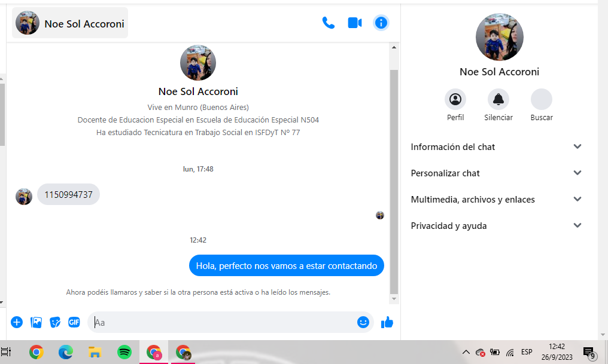Click chat scrollbar up arrow

point(394,47)
